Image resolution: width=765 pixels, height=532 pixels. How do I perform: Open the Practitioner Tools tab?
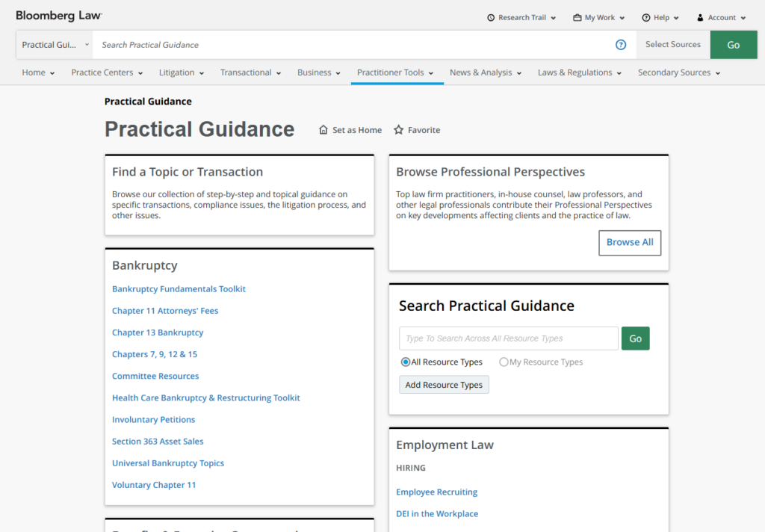pyautogui.click(x=395, y=72)
